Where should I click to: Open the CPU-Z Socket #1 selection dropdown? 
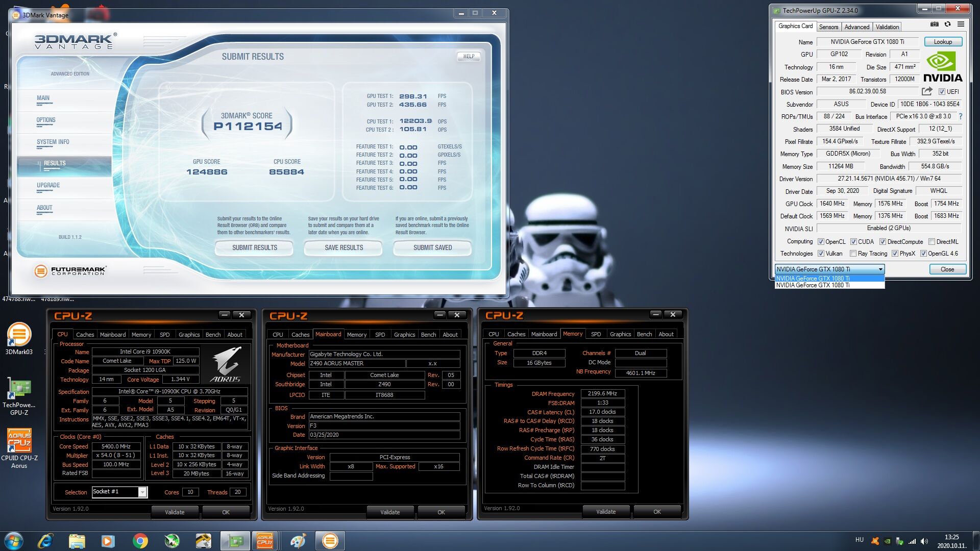pos(142,492)
